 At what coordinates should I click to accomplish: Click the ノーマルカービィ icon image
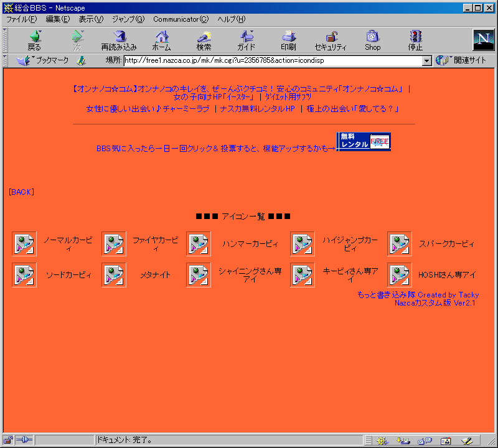24,244
